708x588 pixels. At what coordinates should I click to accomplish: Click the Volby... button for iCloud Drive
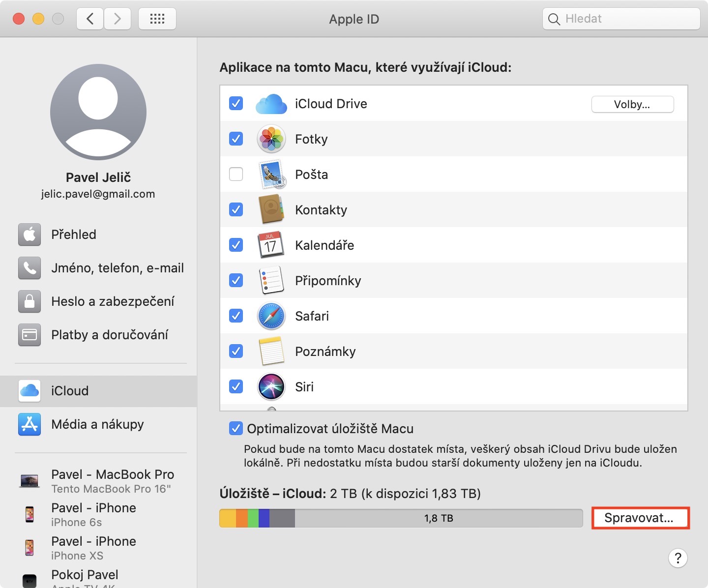(x=632, y=104)
